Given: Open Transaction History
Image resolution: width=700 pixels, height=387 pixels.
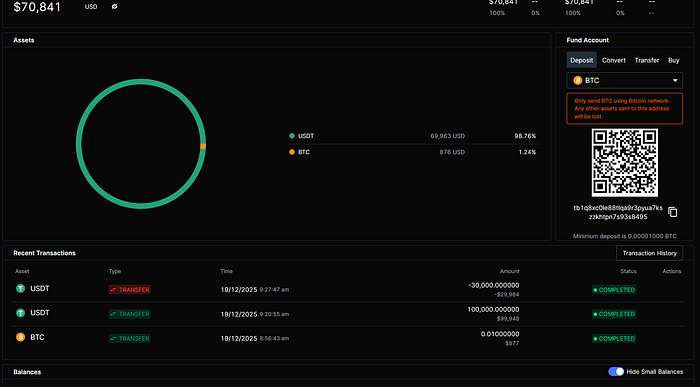Looking at the screenshot, I should (650, 253).
